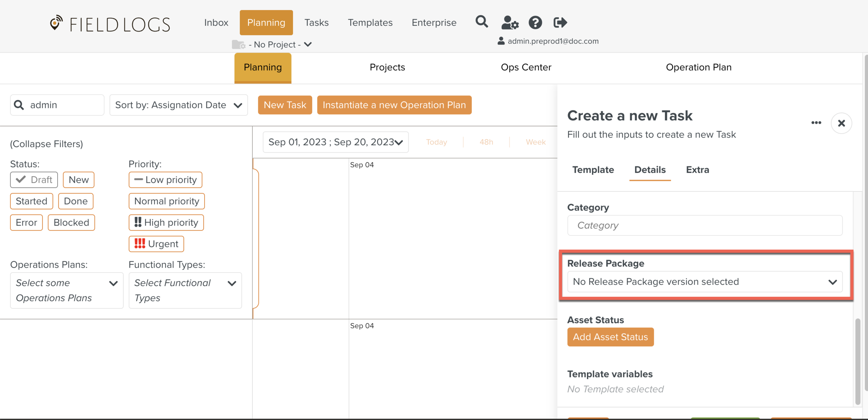The image size is (868, 420).
Task: Click the Field Logs logo icon
Action: (56, 23)
